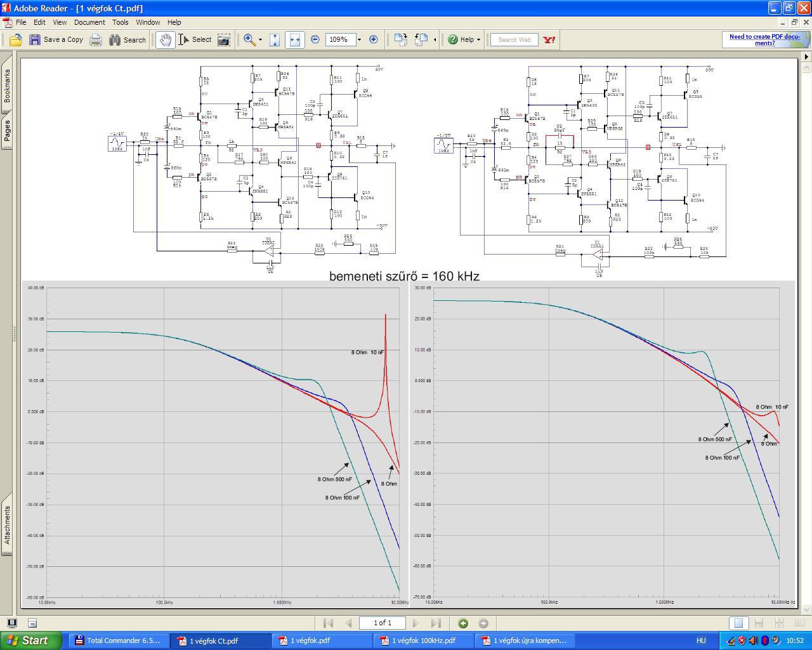
Task: Toggle Fit Width view
Action: [294, 39]
